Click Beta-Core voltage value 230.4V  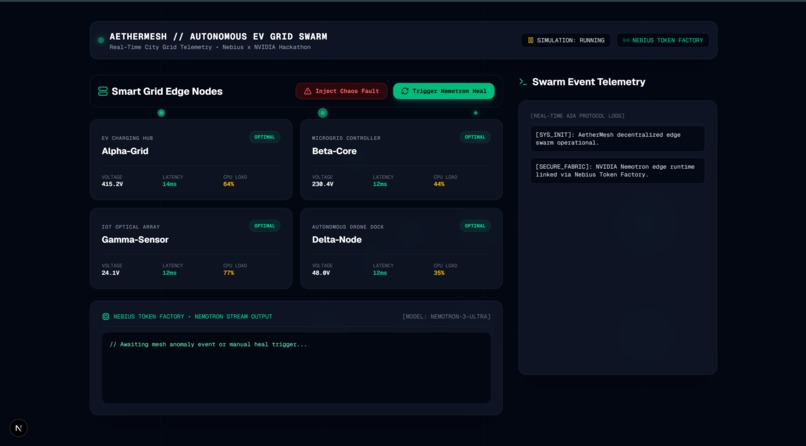[323, 184]
